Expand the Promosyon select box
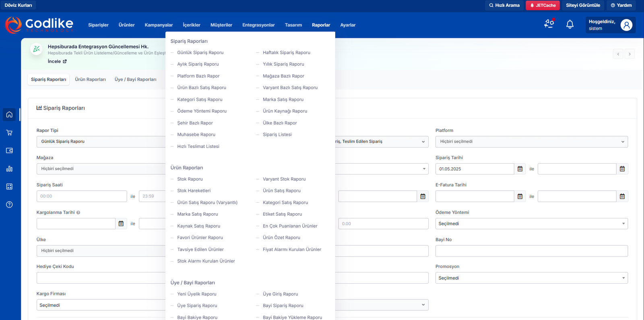This screenshot has height=320, width=644. pos(531,278)
